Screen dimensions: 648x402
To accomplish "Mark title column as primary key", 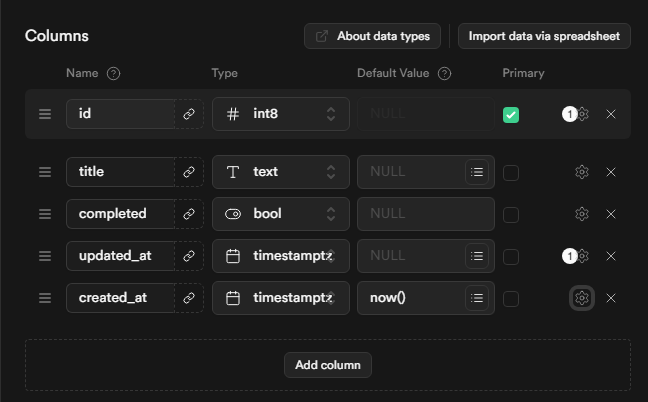I will click(x=511, y=172).
